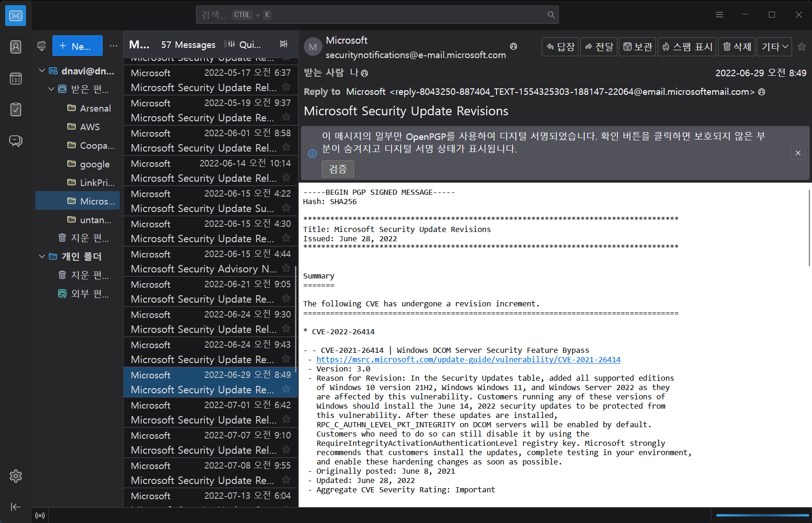Star the 2022-06-14 Microsoft message

(x=286, y=178)
